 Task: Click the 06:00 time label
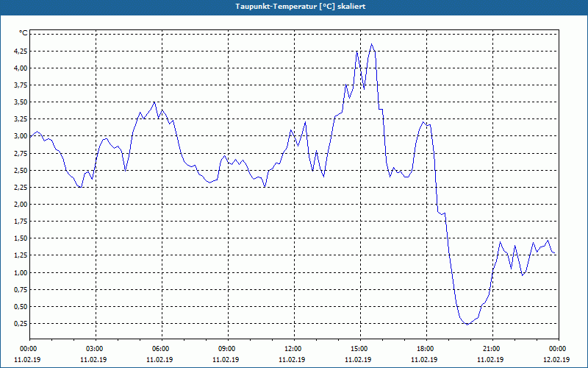point(162,349)
